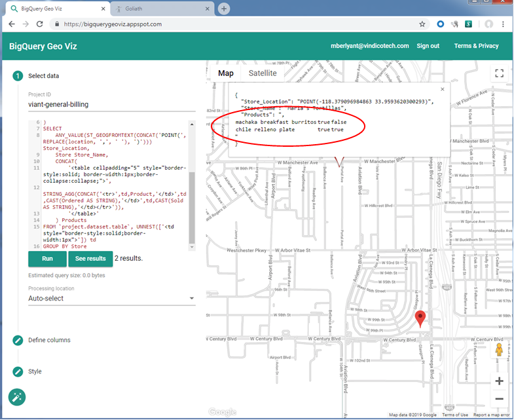
Task: Open the map Terms of Use link
Action: click(454, 415)
